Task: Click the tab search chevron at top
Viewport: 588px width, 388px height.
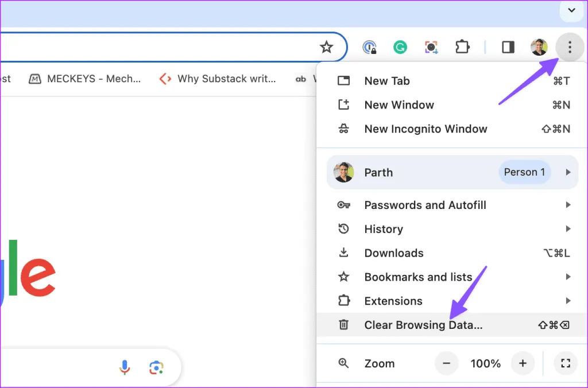Action: pos(571,10)
